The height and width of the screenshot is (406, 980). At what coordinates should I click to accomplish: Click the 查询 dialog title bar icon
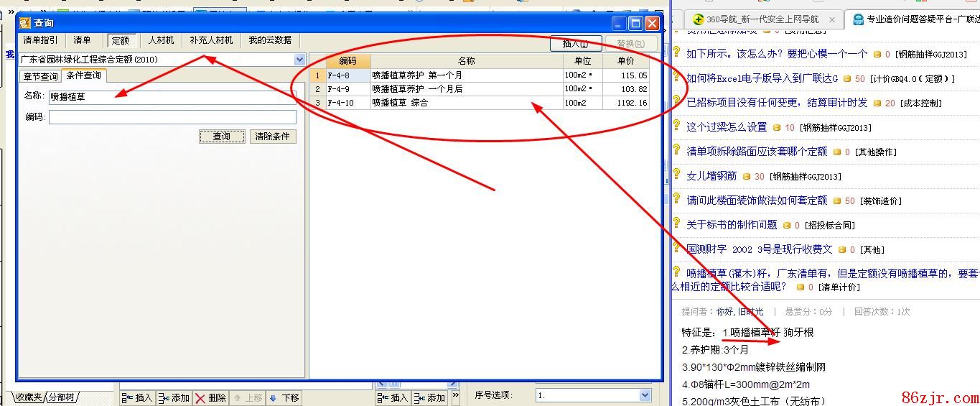25,23
